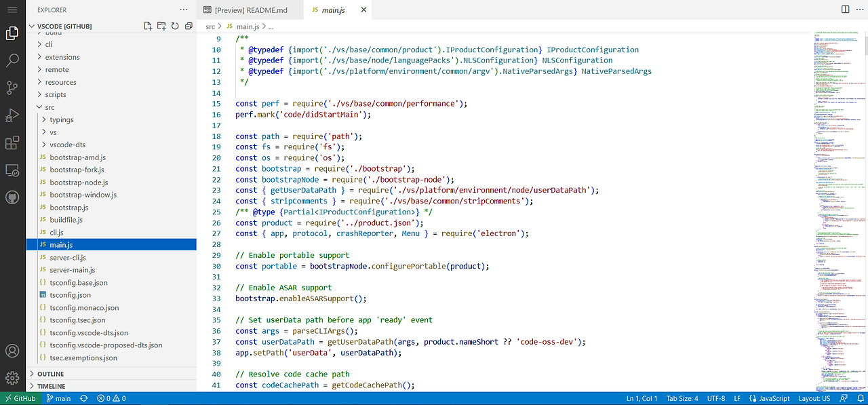Viewport: 868px width, 405px height.
Task: Open the Extensions view
Action: click(12, 142)
